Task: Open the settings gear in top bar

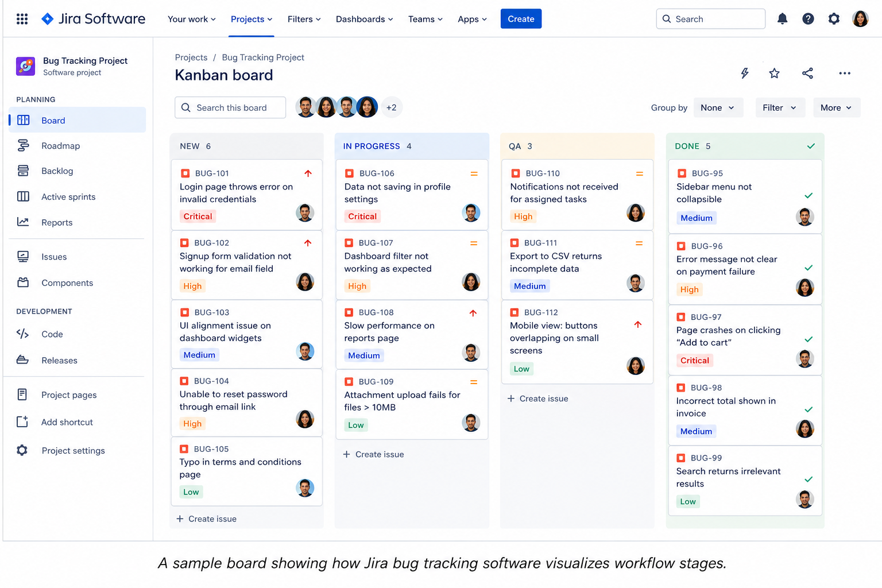Action: [834, 19]
